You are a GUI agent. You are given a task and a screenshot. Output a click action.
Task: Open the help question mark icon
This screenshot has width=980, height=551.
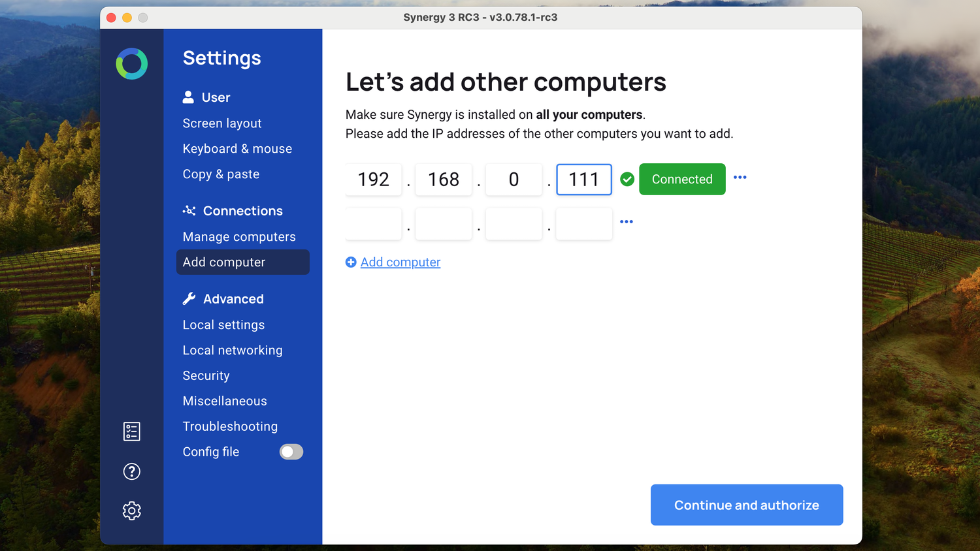coord(132,471)
